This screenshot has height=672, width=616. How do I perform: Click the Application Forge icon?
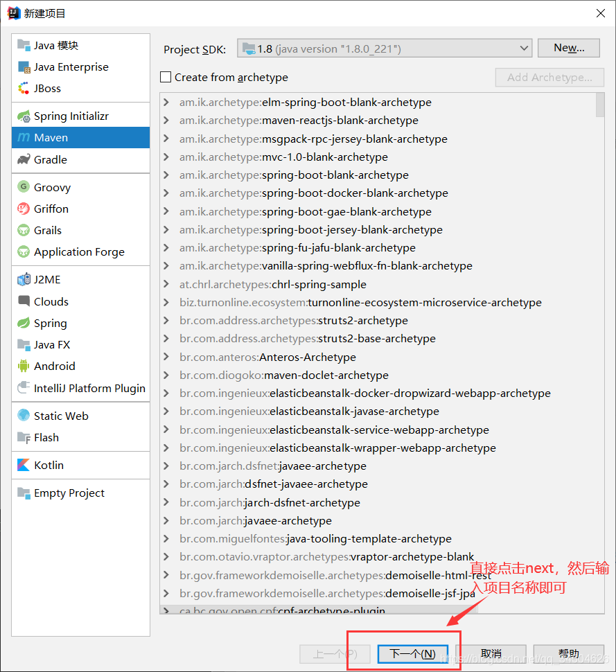pos(24,251)
